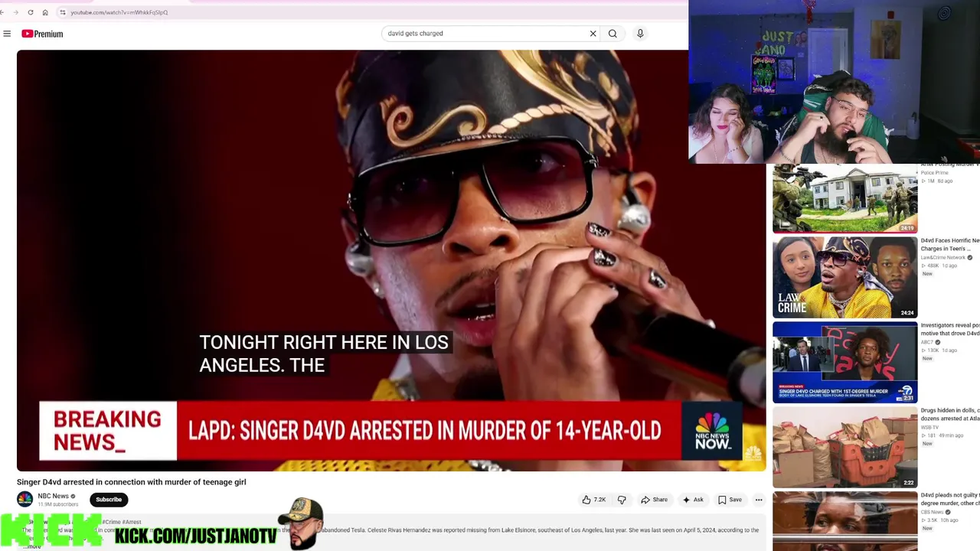The width and height of the screenshot is (980, 551).
Task: Open CBS News D4vd pleads thumbnail
Action: (x=844, y=521)
